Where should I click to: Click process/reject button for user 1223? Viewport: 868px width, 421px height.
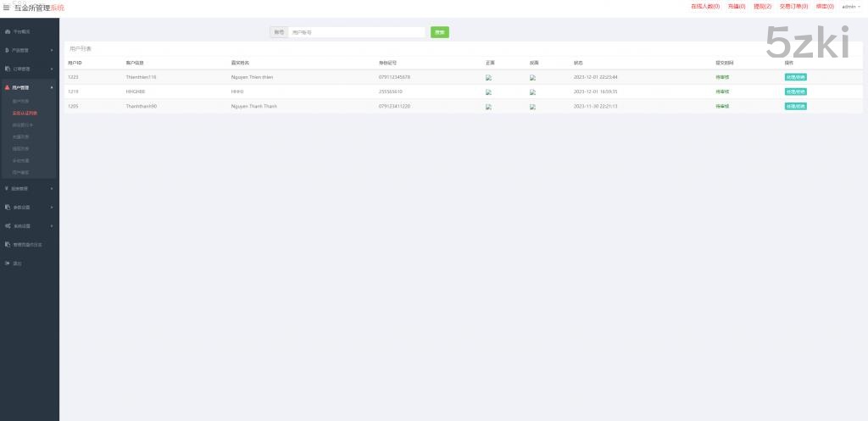point(795,77)
